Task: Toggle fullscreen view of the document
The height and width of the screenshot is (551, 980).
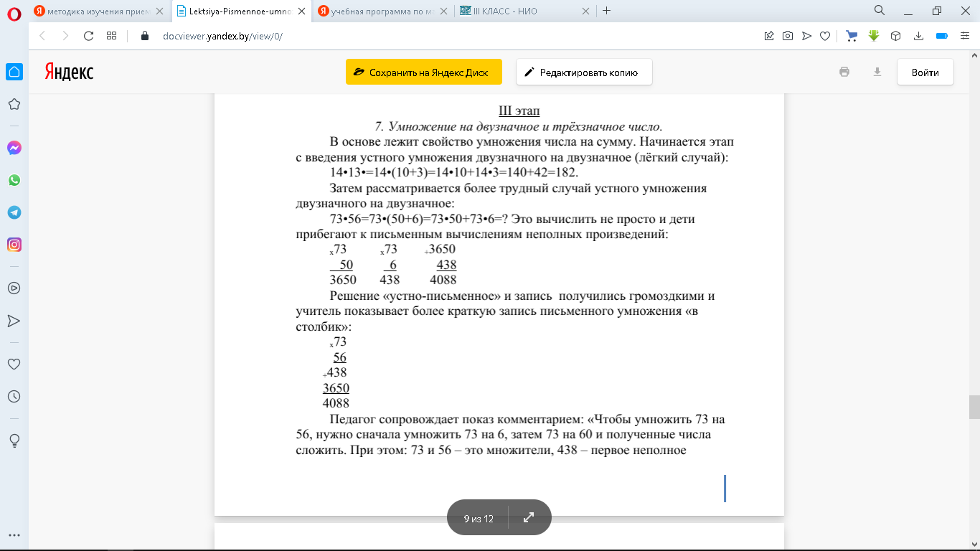Action: (529, 517)
